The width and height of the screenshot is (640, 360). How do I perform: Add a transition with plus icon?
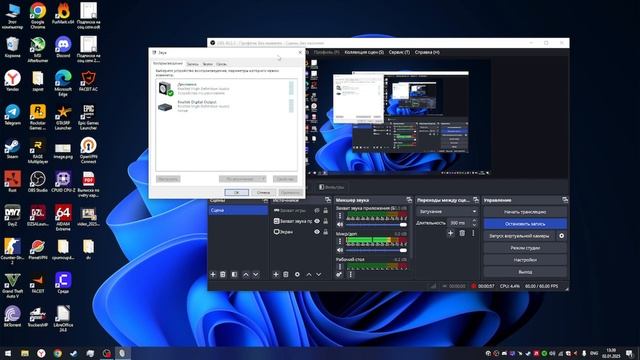451,233
